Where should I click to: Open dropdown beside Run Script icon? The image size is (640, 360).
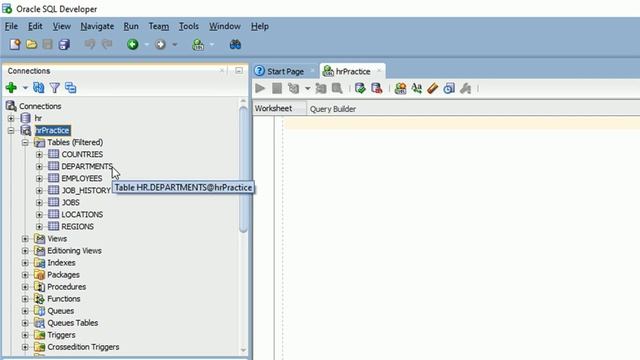pos(307,89)
